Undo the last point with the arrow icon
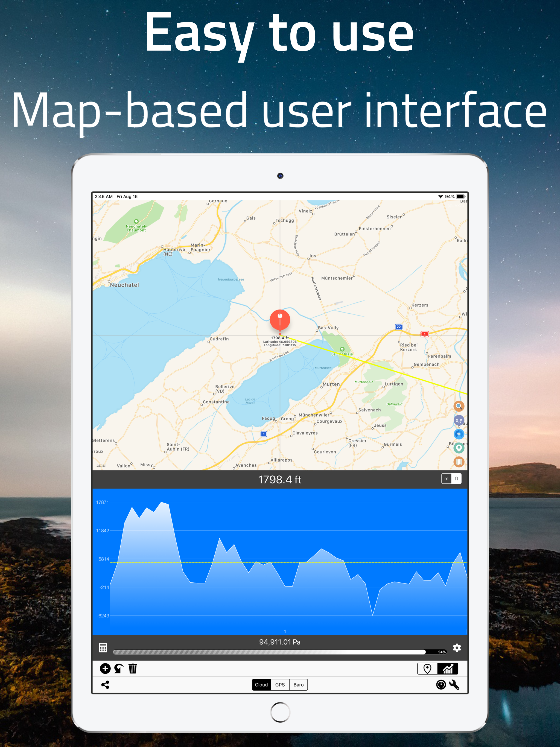 click(119, 668)
